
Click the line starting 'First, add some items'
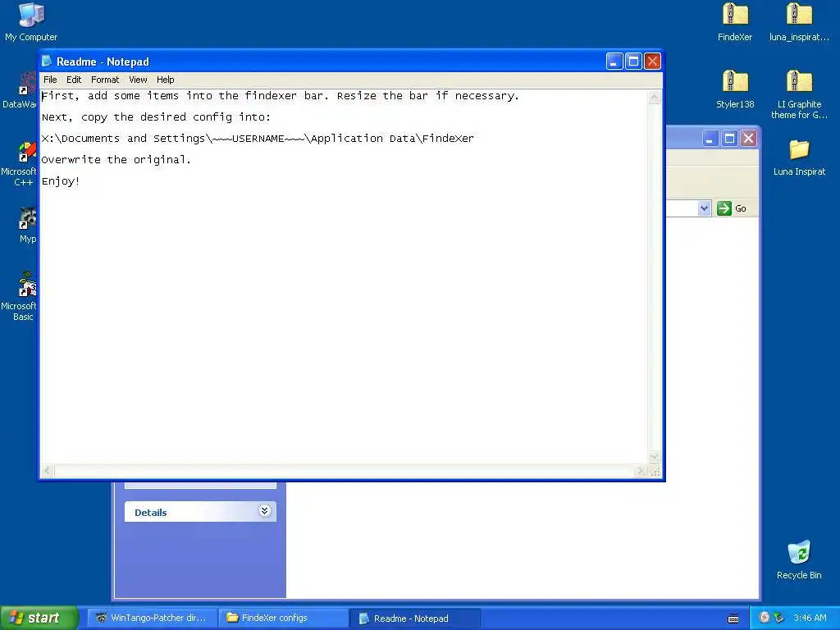tap(281, 95)
